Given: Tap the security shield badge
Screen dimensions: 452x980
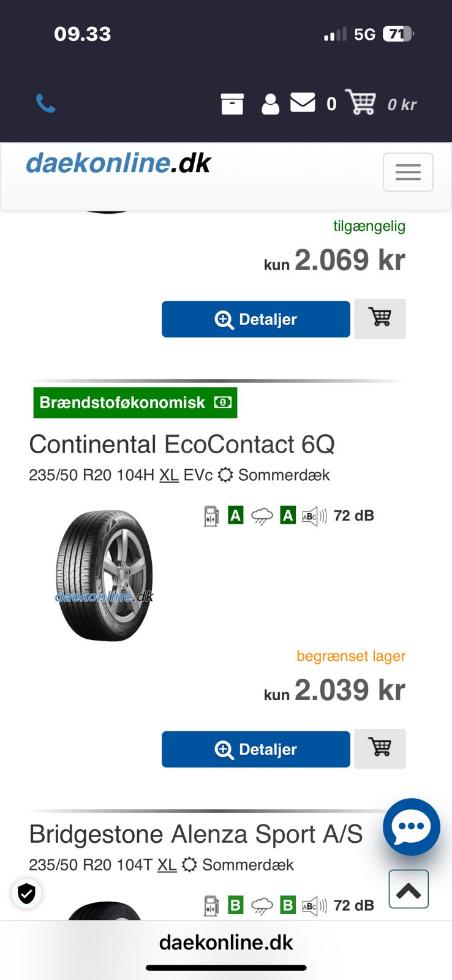Looking at the screenshot, I should pyautogui.click(x=26, y=894).
